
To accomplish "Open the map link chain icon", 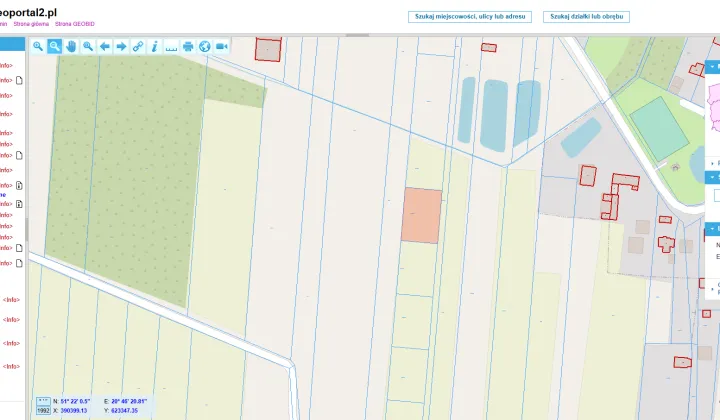I will 138,46.
